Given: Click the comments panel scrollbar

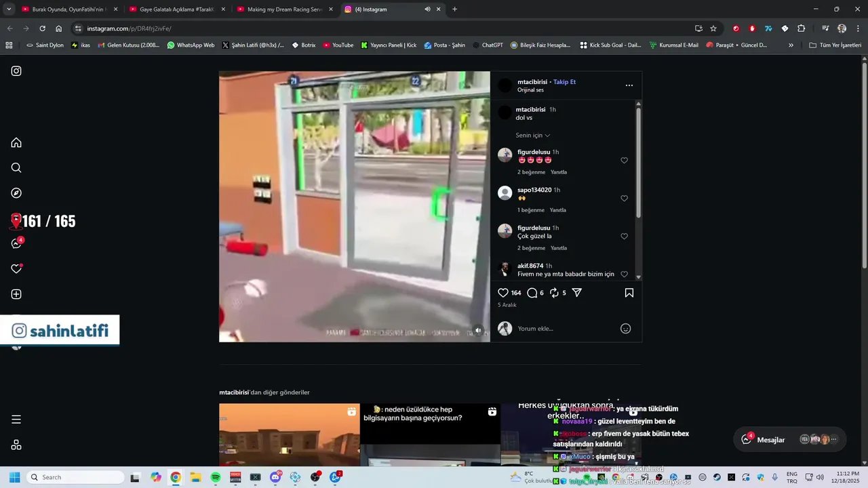Looking at the screenshot, I should point(638,163).
